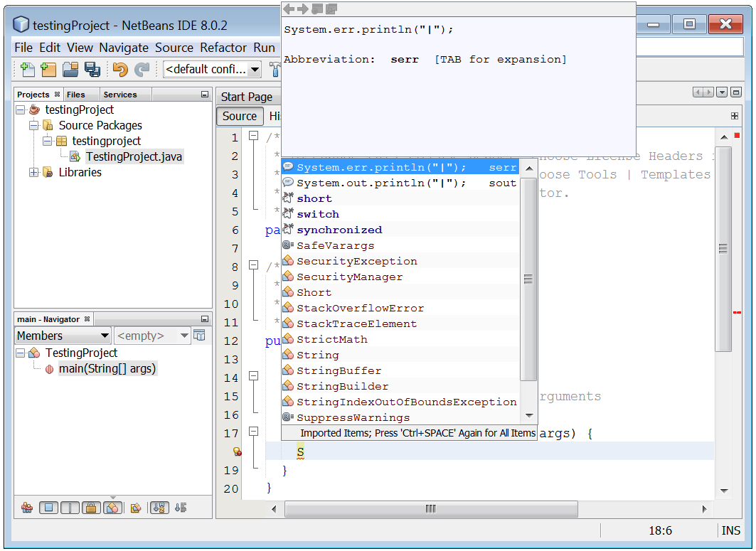Image resolution: width=756 pixels, height=551 pixels.
Task: Click the Undo arrow icon
Action: pos(120,70)
